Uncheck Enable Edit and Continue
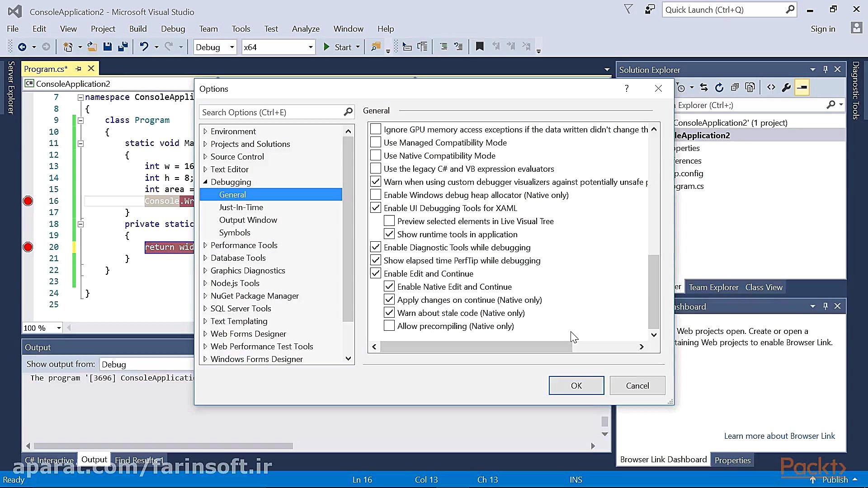Screen dimensions: 868x488 pos(376,273)
